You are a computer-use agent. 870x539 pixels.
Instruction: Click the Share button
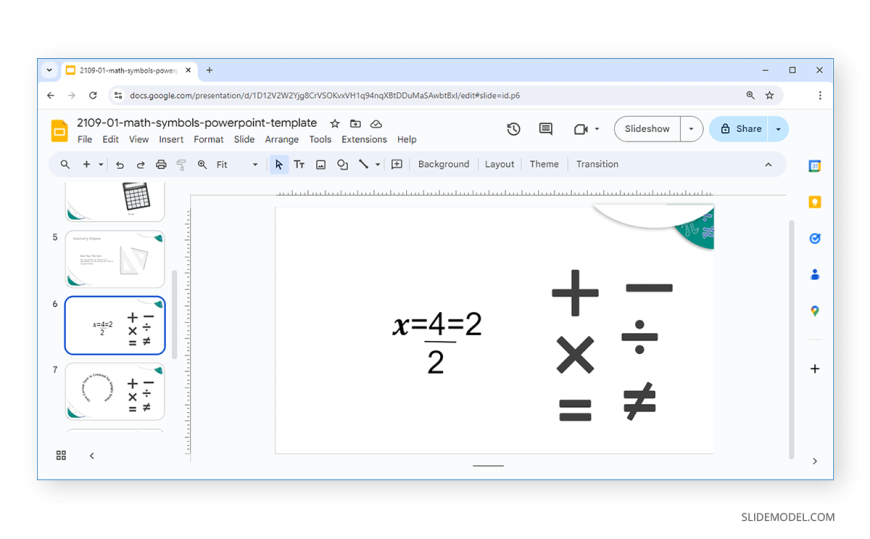click(740, 129)
